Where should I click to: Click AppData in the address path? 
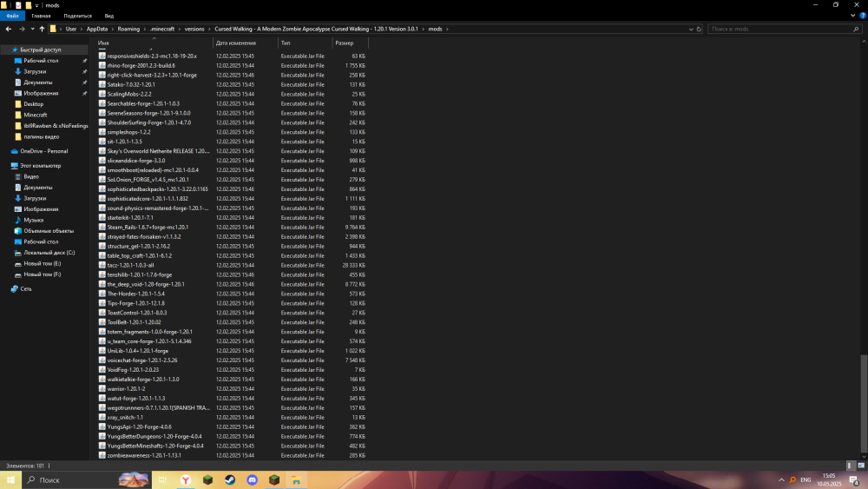97,29
